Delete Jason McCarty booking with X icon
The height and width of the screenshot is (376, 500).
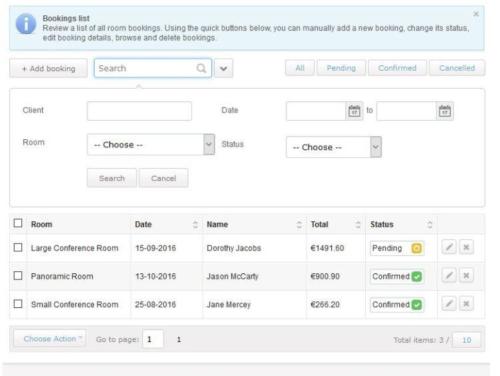466,276
